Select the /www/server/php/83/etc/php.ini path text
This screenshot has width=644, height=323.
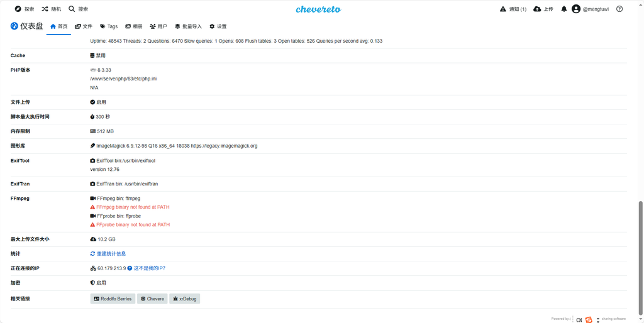pos(123,79)
